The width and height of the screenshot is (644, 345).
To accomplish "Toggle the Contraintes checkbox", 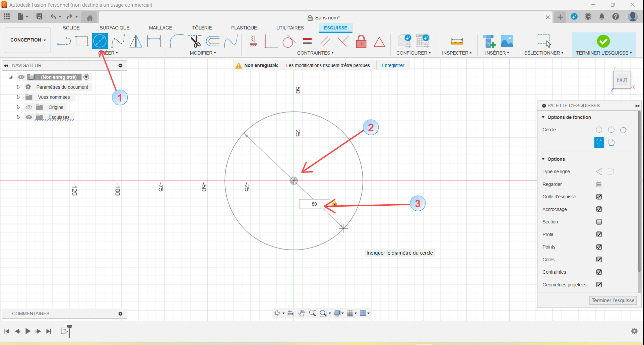I will point(599,272).
